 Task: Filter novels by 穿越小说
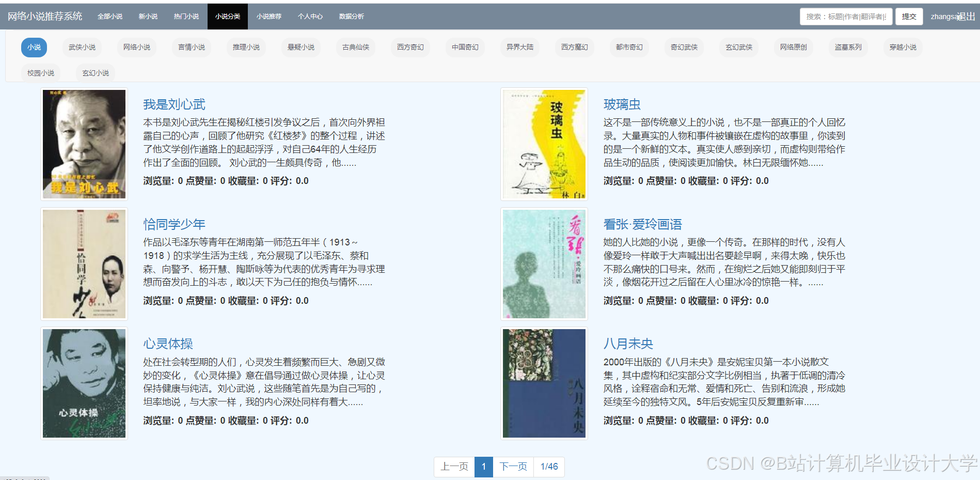(x=903, y=47)
